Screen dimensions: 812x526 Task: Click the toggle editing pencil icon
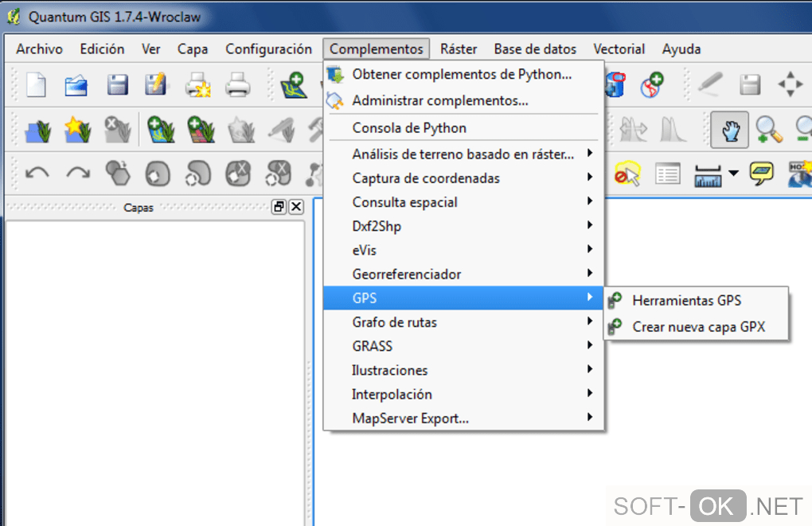pos(710,84)
